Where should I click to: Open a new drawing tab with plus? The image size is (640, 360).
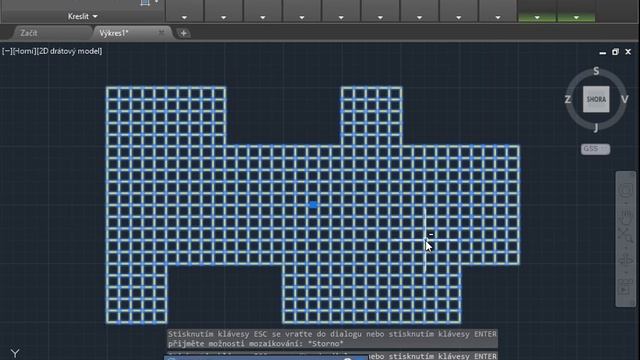[x=183, y=33]
